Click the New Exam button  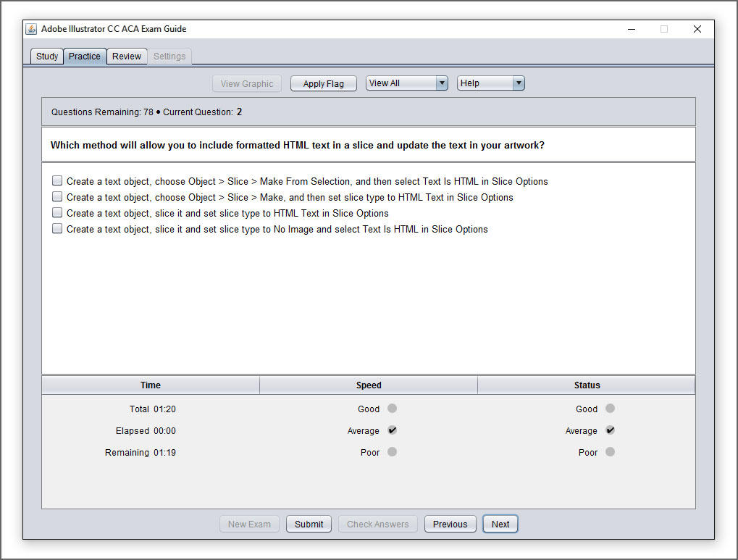[249, 524]
